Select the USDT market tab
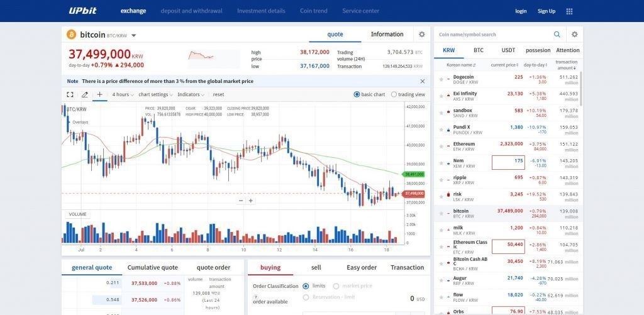The image size is (644, 315). [x=508, y=50]
